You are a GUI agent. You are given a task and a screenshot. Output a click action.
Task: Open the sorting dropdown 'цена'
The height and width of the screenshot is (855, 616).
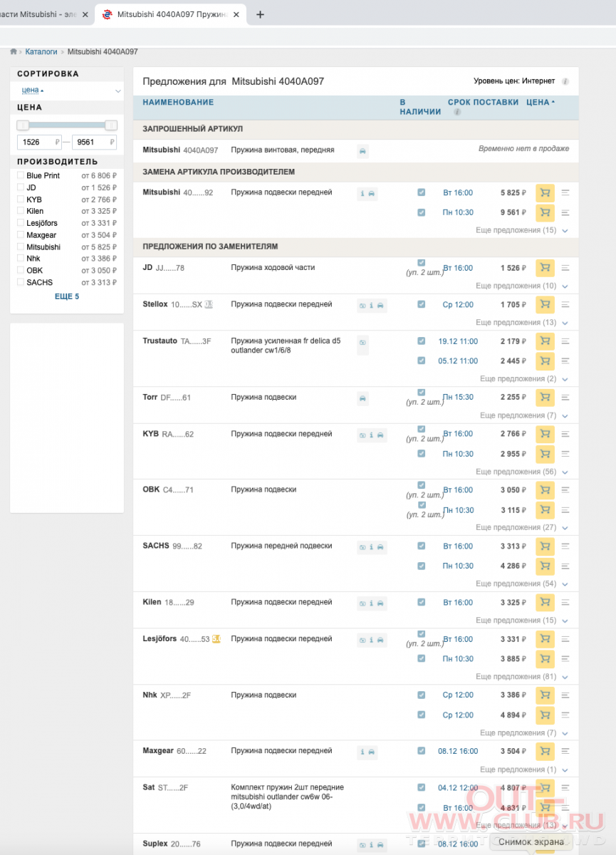click(x=67, y=90)
